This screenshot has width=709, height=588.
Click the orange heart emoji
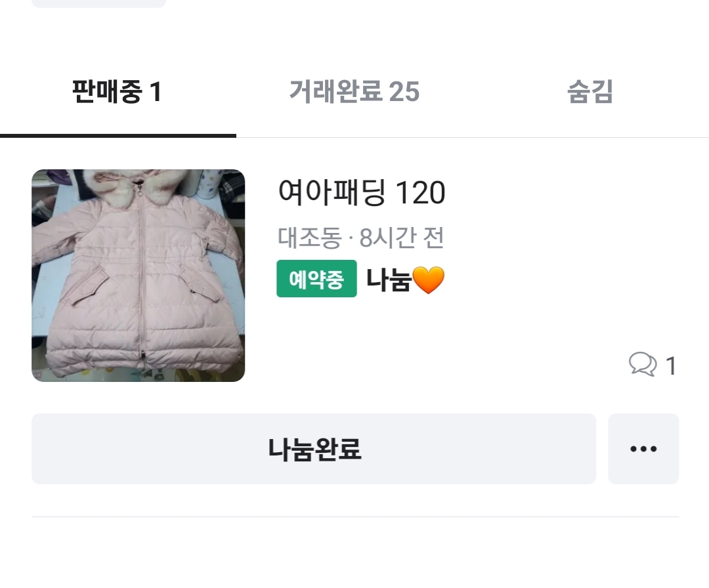pyautogui.click(x=429, y=280)
